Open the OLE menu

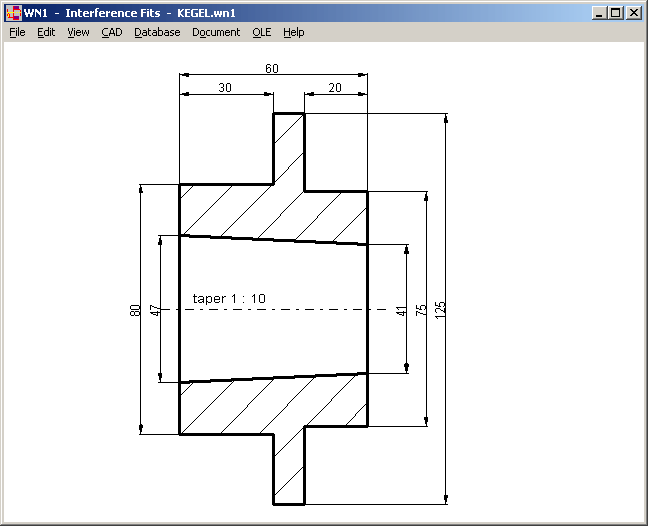point(261,32)
